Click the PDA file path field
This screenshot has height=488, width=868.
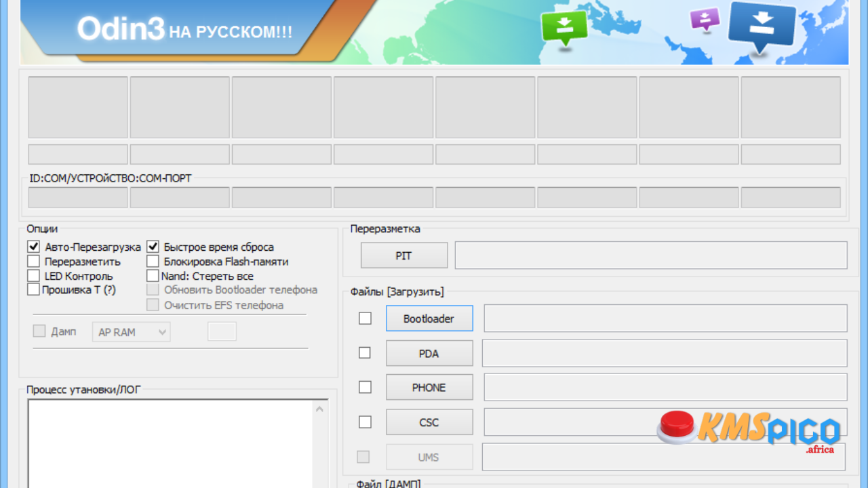(x=665, y=353)
